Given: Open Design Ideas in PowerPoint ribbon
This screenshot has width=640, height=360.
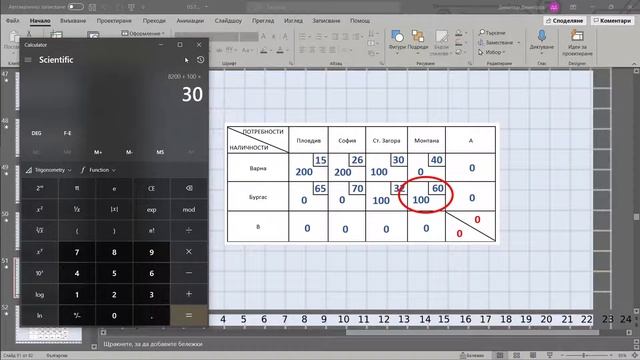Looking at the screenshot, I should point(577,43).
